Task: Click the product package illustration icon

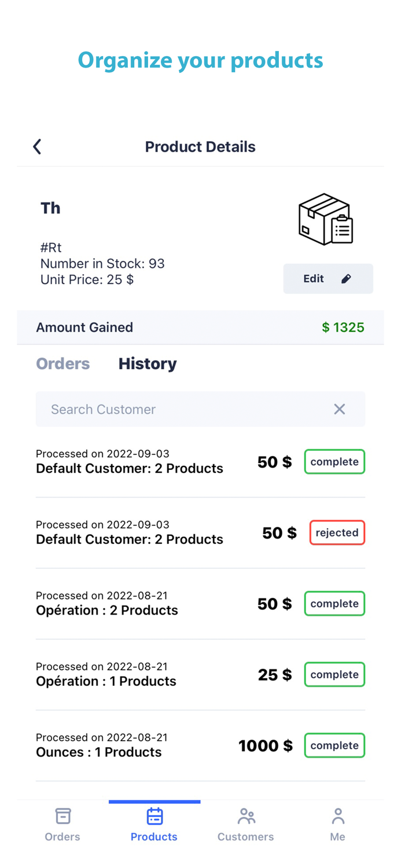Action: point(325,219)
